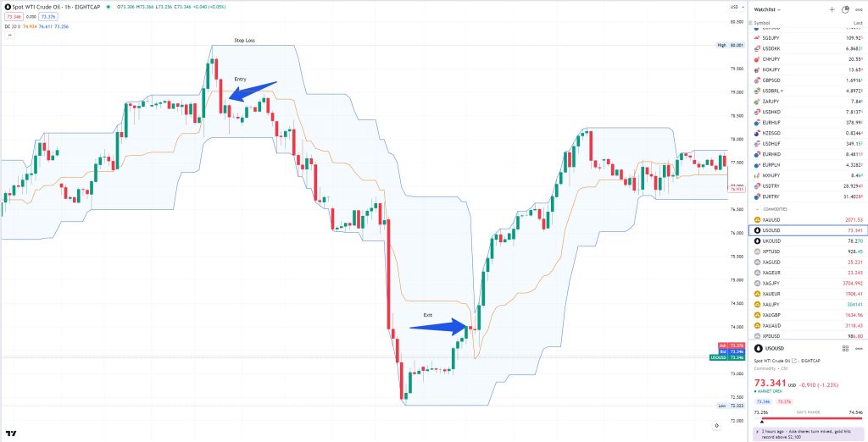The height and width of the screenshot is (442, 868).
Task: Open the USOUSD details three-dots menu
Action: coord(859,349)
